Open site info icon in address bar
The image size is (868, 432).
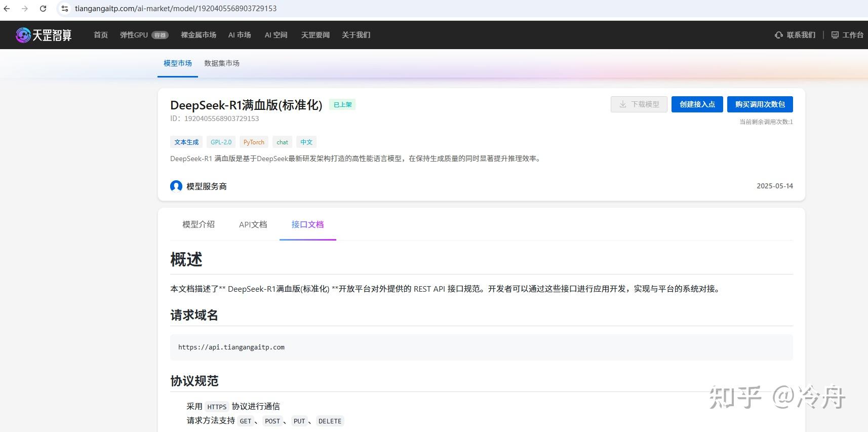(x=64, y=9)
